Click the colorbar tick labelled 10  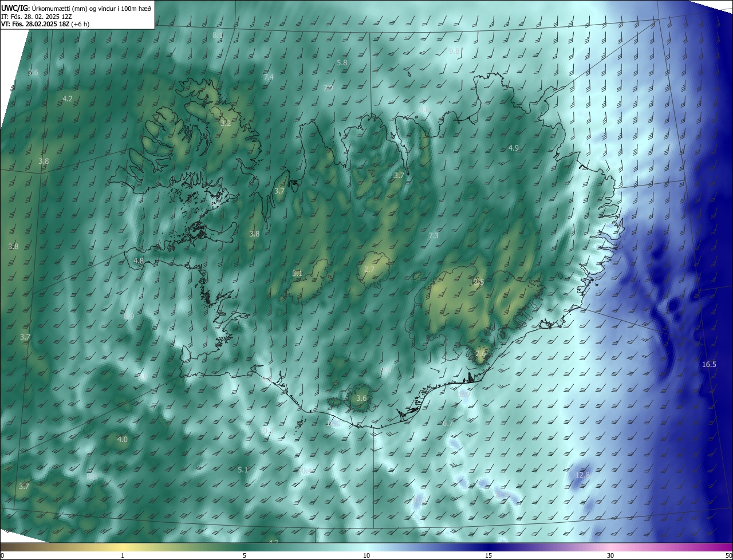[366, 556]
